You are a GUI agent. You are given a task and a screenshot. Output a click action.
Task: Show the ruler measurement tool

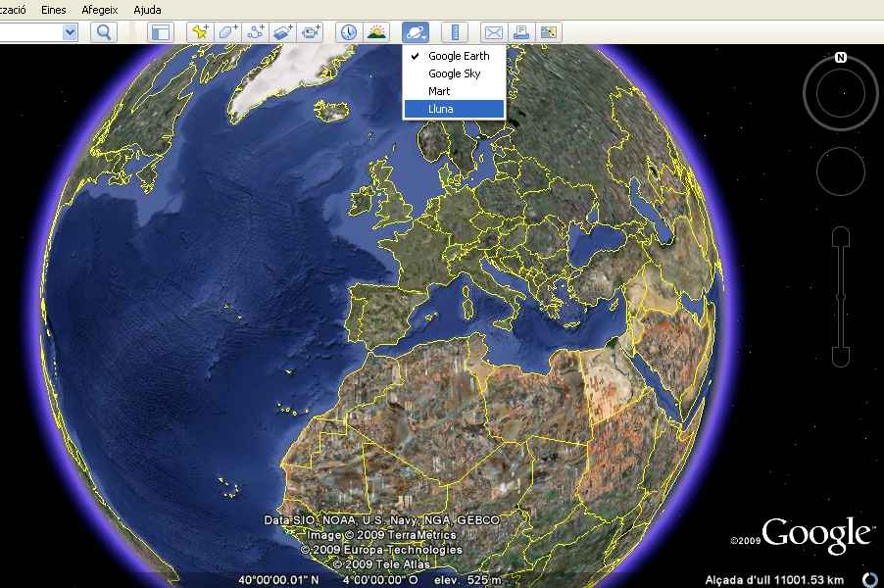click(x=455, y=32)
